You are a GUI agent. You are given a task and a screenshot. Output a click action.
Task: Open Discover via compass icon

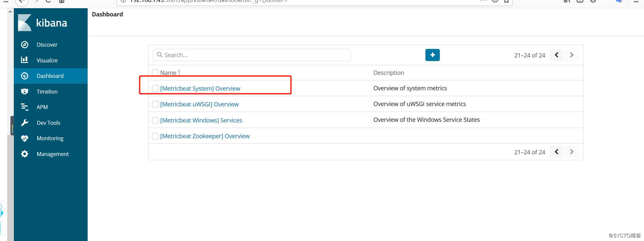[25, 45]
